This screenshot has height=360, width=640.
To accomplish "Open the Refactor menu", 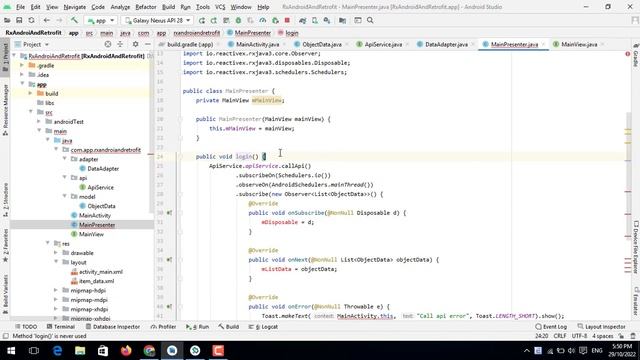I will [x=146, y=7].
